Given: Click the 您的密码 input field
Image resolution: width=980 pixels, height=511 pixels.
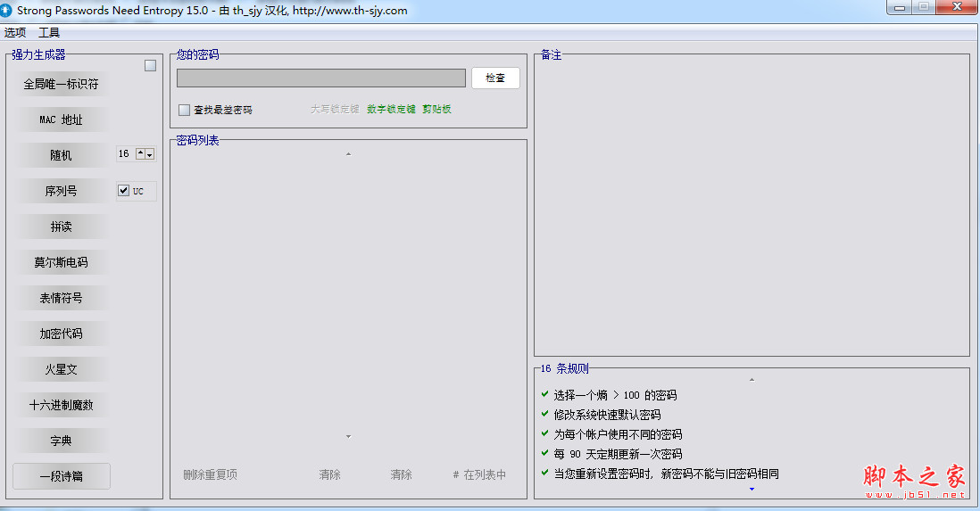Looking at the screenshot, I should pos(321,78).
